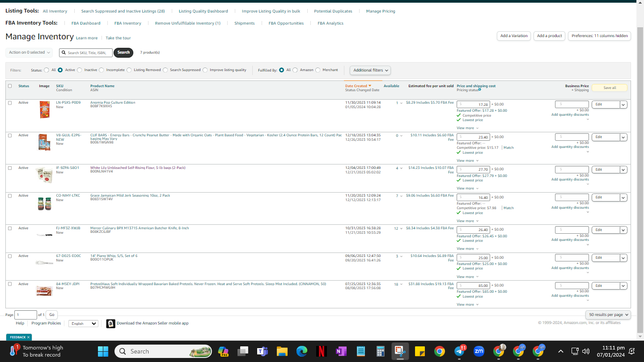The width and height of the screenshot is (644, 362).
Task: Open Preferences: 11 columns hidden
Action: (599, 36)
